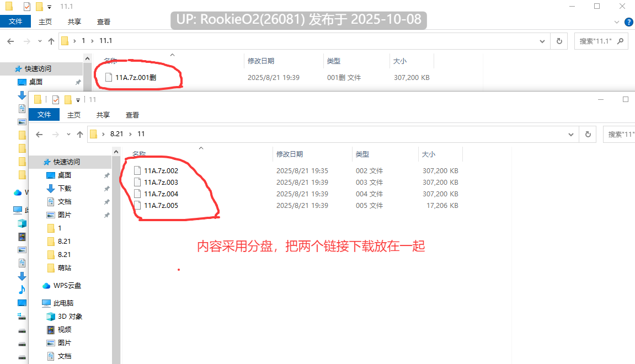
Task: Click the 11A.7z.005 file icon
Action: coord(137,205)
